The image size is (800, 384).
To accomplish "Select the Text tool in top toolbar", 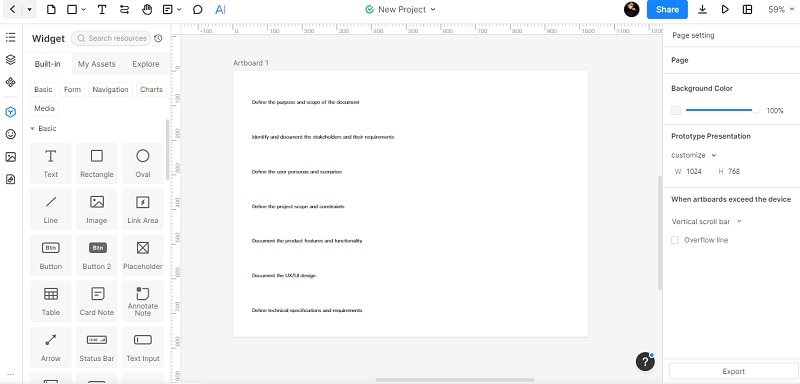I will (102, 9).
